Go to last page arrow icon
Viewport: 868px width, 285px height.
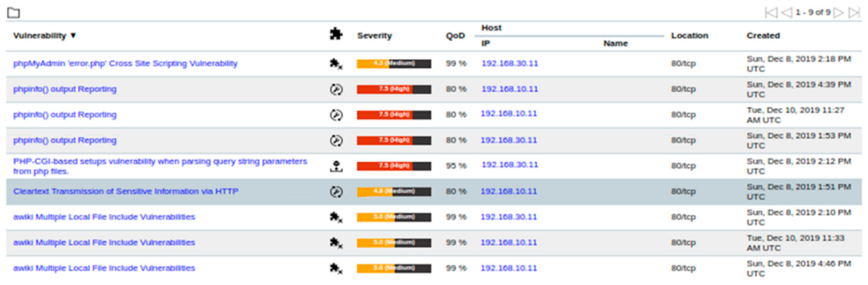[x=854, y=13]
